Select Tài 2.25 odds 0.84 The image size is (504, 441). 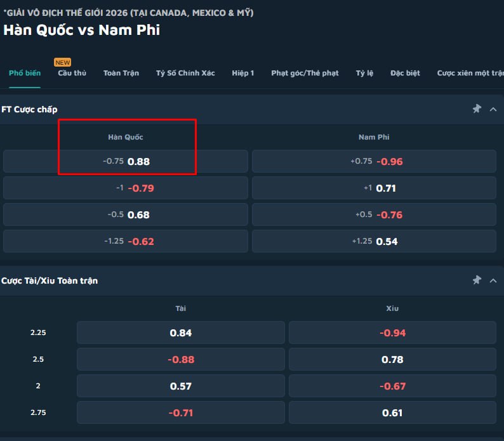tap(181, 332)
